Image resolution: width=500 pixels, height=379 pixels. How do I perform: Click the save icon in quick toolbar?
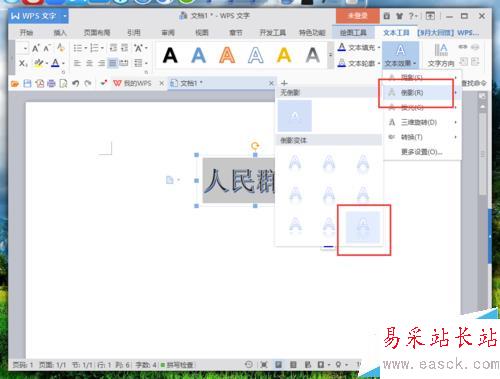pos(27,84)
